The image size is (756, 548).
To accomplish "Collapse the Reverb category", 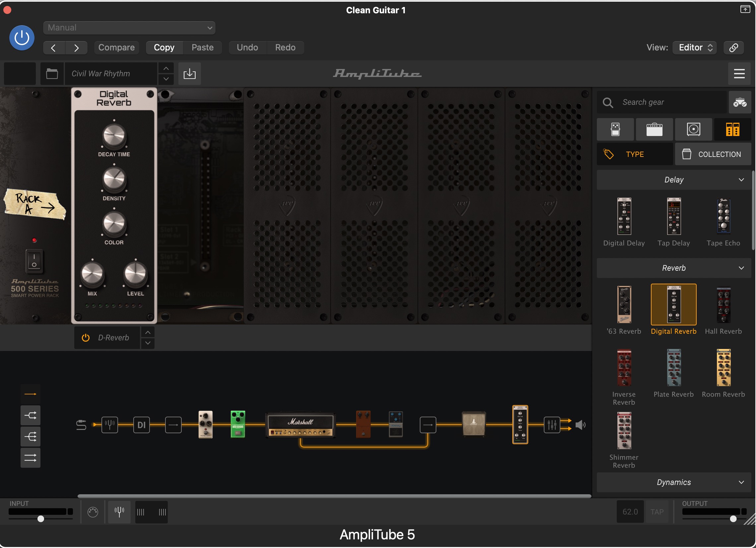I will 674,268.
